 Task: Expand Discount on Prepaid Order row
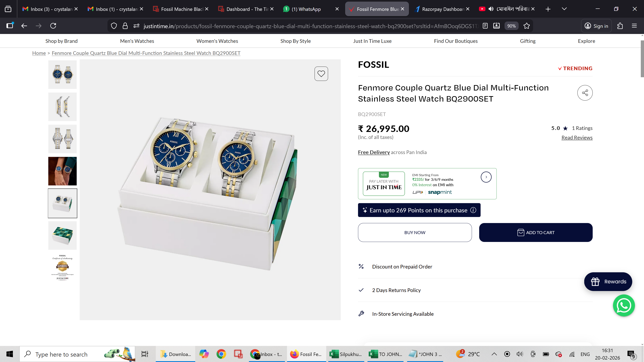coord(402,266)
